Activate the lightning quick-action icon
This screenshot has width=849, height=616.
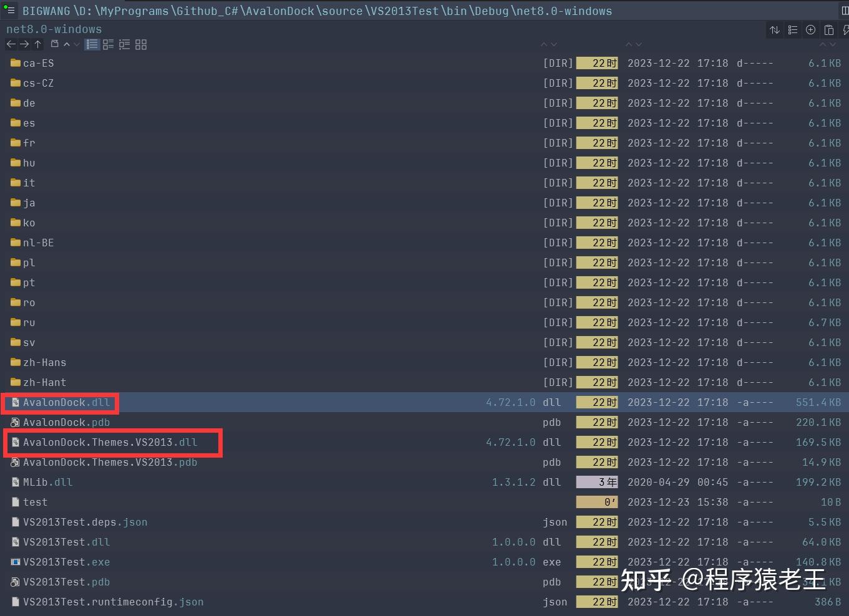point(846,29)
